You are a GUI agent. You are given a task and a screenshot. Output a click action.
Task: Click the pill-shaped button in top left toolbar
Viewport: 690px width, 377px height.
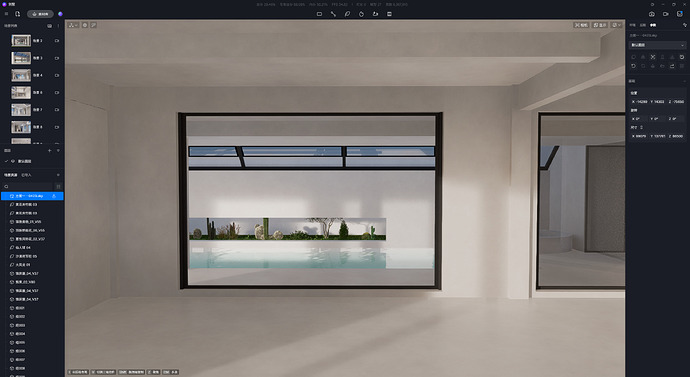click(x=40, y=14)
